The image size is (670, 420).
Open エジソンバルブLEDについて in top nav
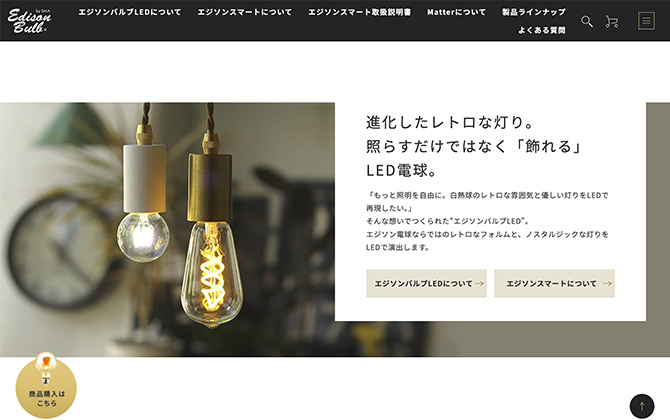[x=129, y=12]
